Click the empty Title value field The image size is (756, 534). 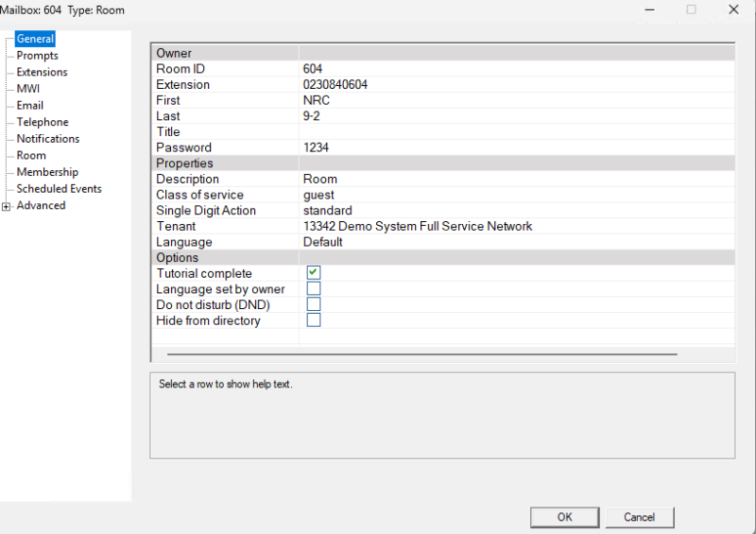[517, 131]
